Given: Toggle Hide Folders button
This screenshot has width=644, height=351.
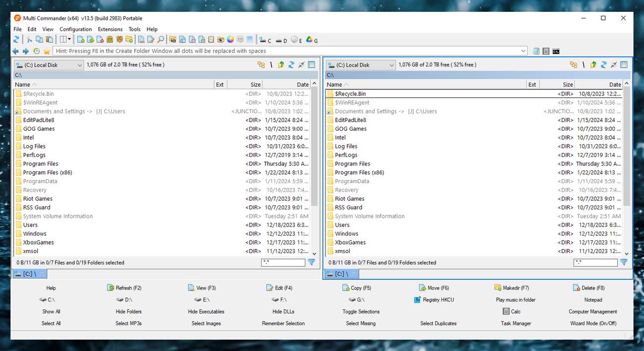Looking at the screenshot, I should tap(129, 311).
